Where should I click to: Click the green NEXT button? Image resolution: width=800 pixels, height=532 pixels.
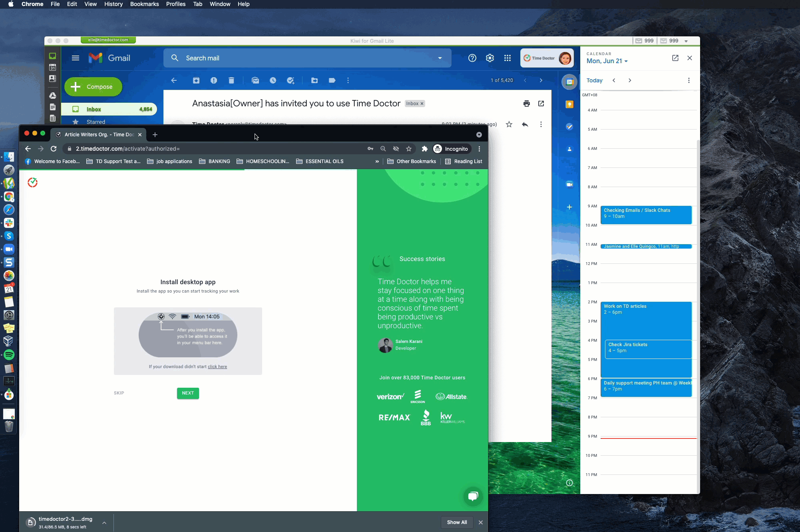click(188, 393)
